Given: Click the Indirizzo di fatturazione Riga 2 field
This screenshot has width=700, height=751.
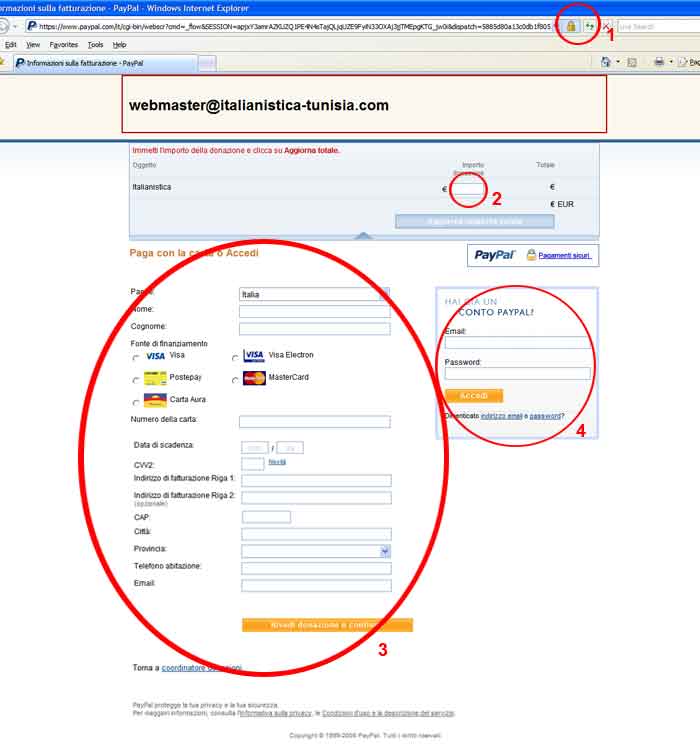Looking at the screenshot, I should pyautogui.click(x=316, y=498).
